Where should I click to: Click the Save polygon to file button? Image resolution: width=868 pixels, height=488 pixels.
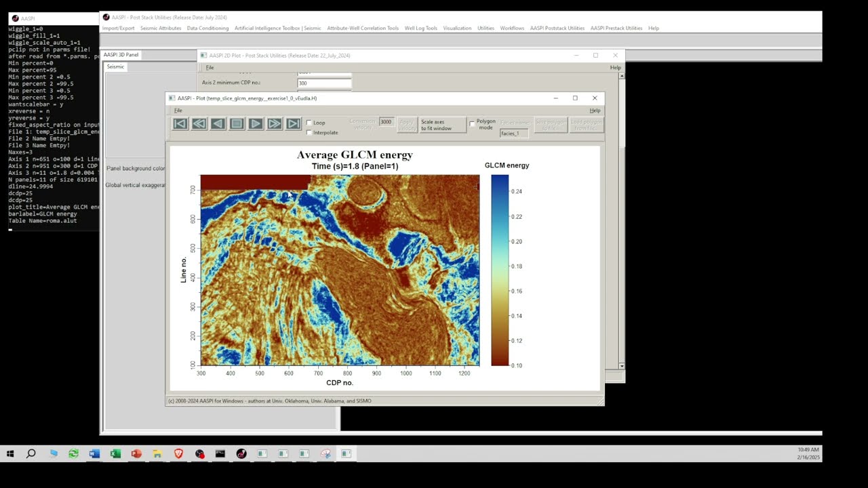click(x=551, y=125)
